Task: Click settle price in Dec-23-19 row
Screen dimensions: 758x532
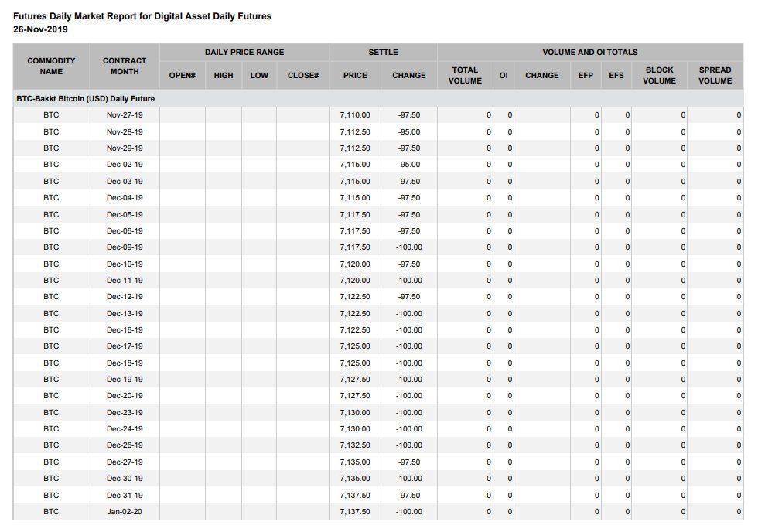Action: coord(355,413)
